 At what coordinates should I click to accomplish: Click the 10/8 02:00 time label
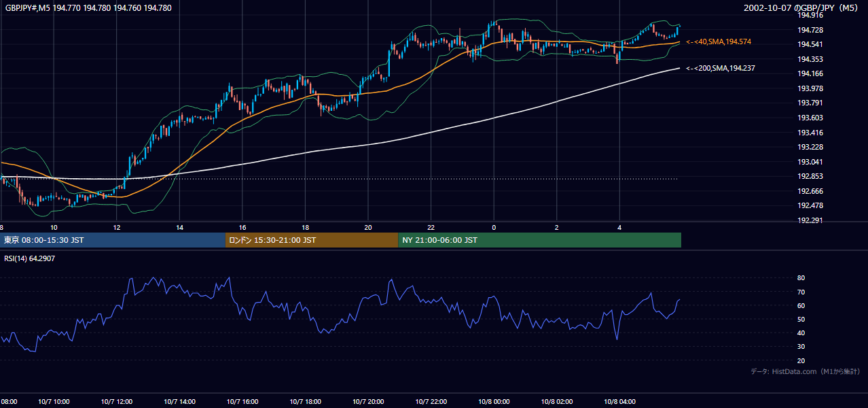(557, 401)
